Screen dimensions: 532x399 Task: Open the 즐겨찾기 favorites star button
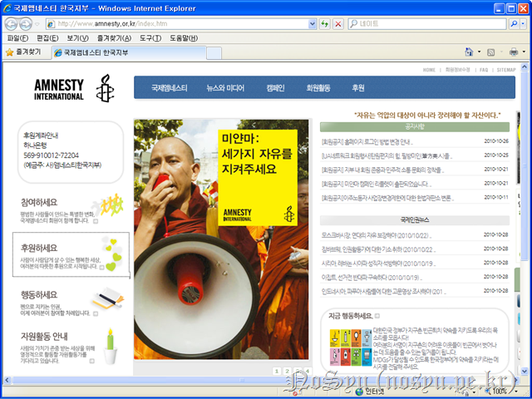point(25,52)
